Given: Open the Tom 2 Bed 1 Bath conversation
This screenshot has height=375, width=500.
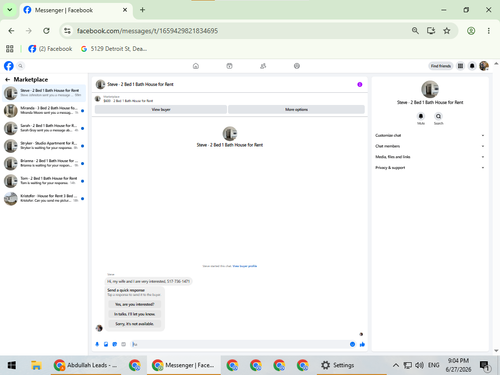Looking at the screenshot, I should [x=44, y=181].
